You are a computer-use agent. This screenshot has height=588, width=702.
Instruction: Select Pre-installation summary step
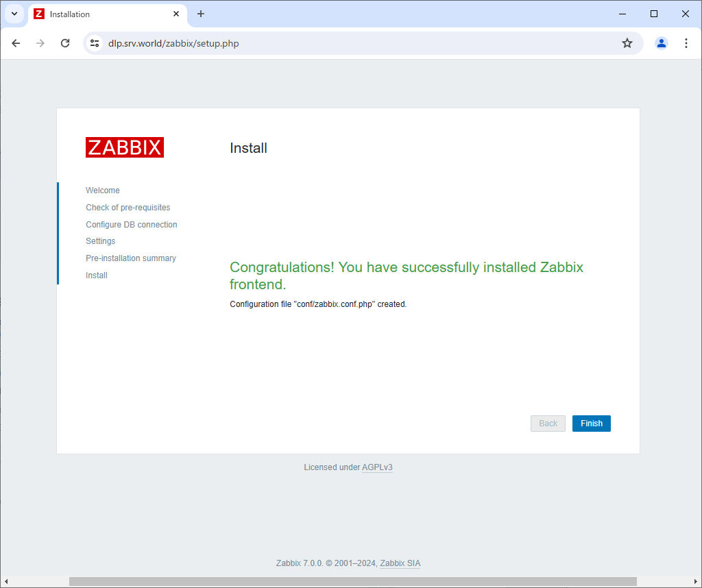pyautogui.click(x=131, y=258)
